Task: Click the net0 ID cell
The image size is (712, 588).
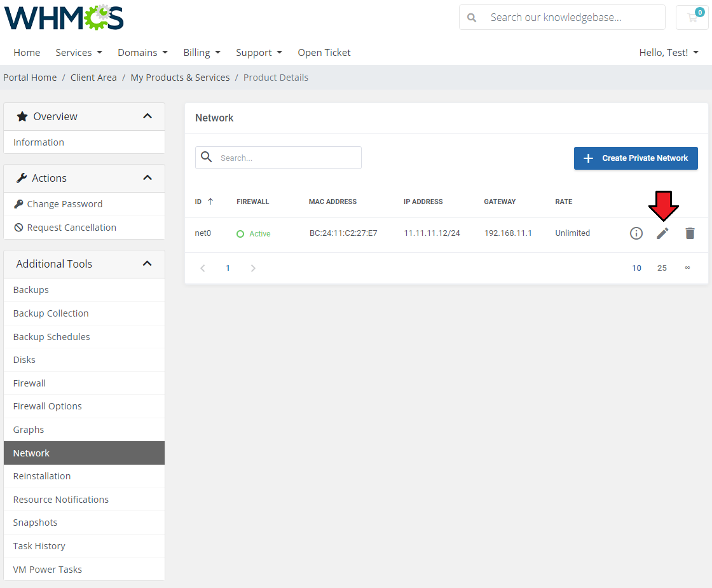Action: coord(203,233)
